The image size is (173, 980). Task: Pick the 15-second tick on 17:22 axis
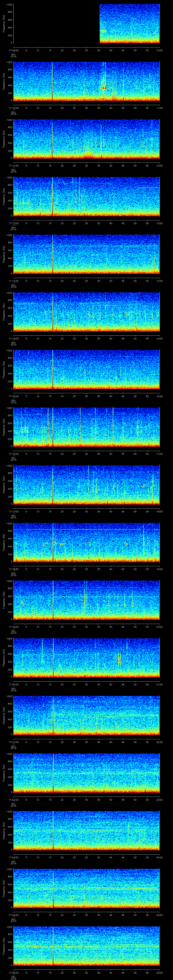tap(50, 799)
